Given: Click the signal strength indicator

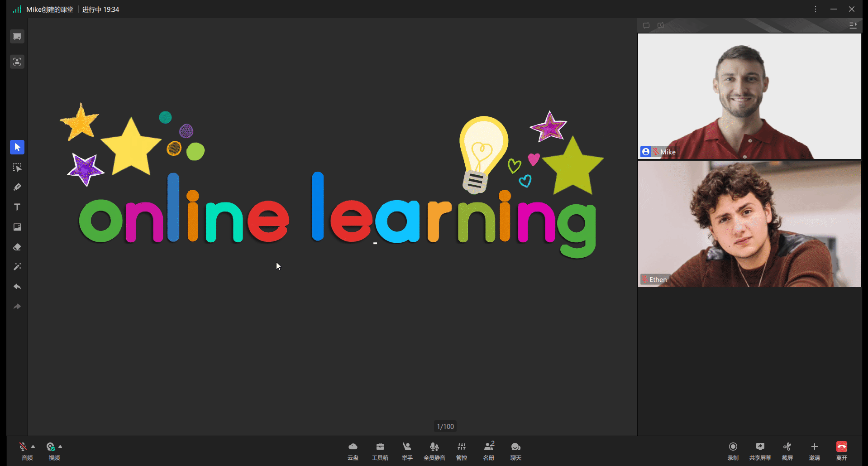Looking at the screenshot, I should (x=17, y=9).
